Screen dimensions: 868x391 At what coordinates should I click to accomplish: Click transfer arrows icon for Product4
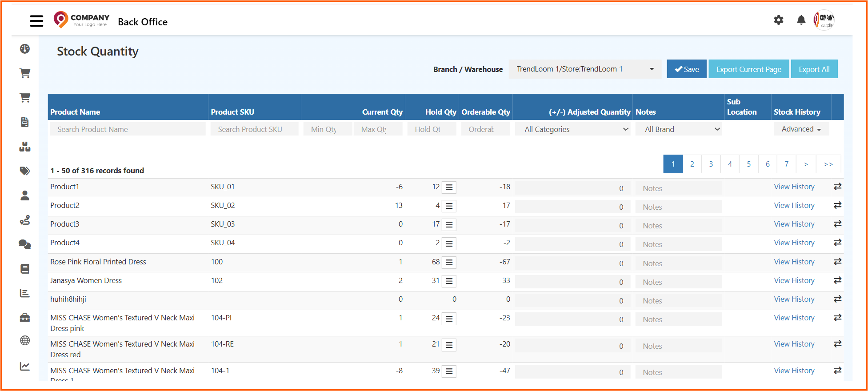point(837,243)
